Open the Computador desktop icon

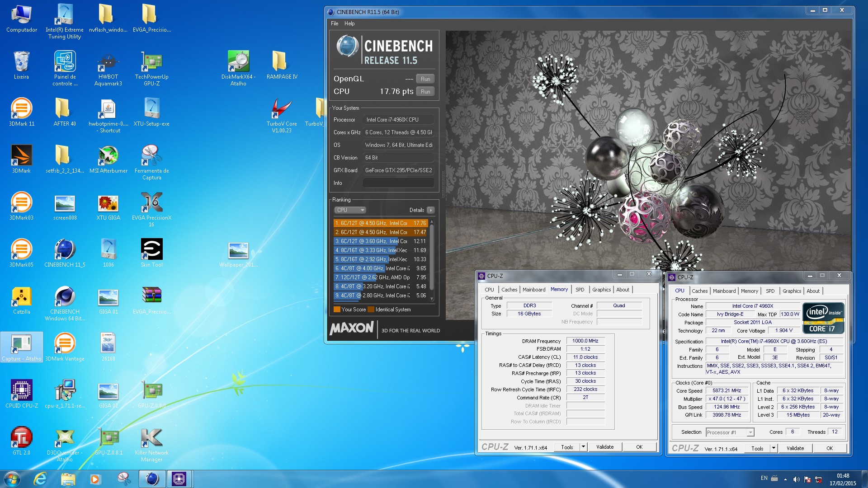click(x=21, y=19)
